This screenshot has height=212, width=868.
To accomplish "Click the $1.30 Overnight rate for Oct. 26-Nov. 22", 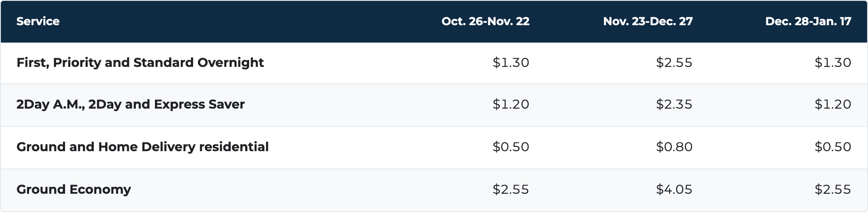I will tap(511, 63).
